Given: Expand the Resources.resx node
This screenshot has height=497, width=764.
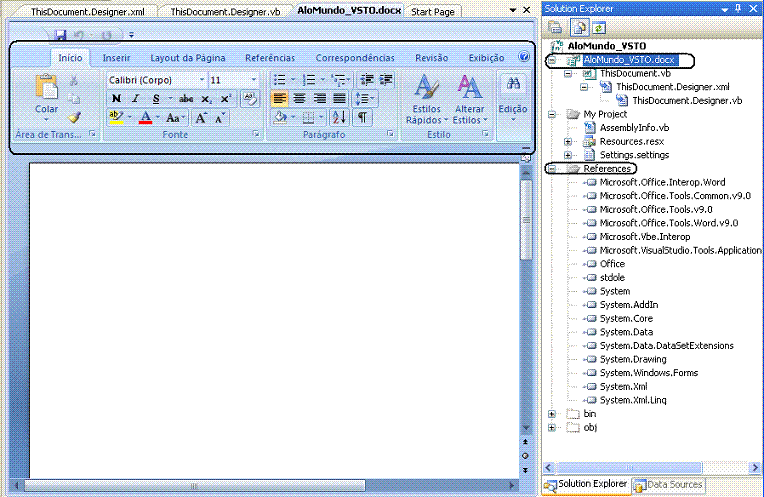Looking at the screenshot, I should (x=568, y=142).
